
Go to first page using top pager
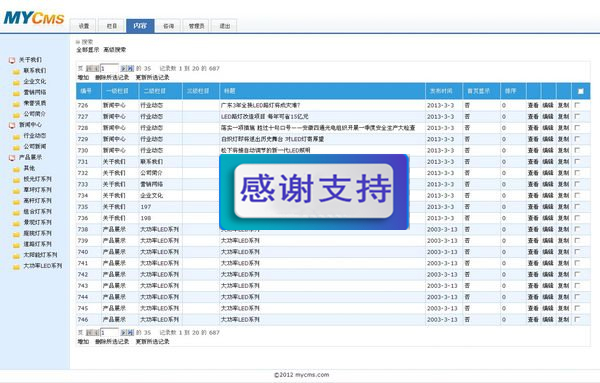[89, 68]
